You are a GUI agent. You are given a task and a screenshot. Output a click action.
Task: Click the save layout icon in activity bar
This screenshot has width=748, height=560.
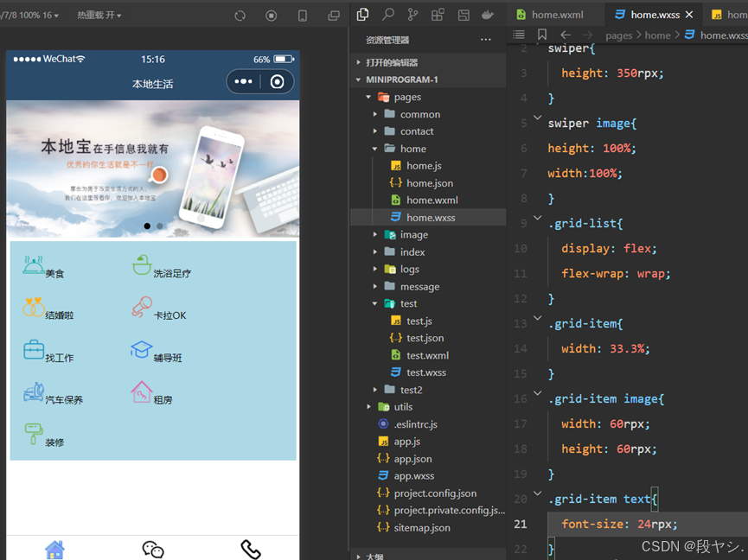click(x=464, y=15)
